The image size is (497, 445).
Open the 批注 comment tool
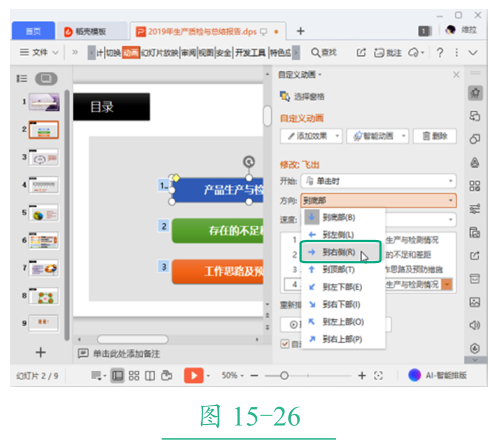click(387, 53)
